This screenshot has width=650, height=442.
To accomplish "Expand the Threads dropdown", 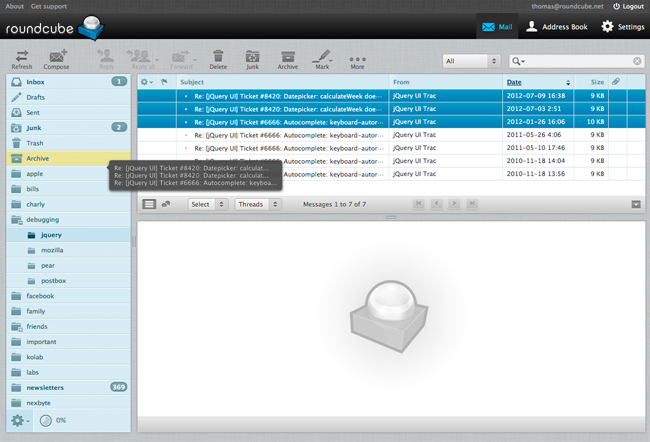I will click(256, 204).
